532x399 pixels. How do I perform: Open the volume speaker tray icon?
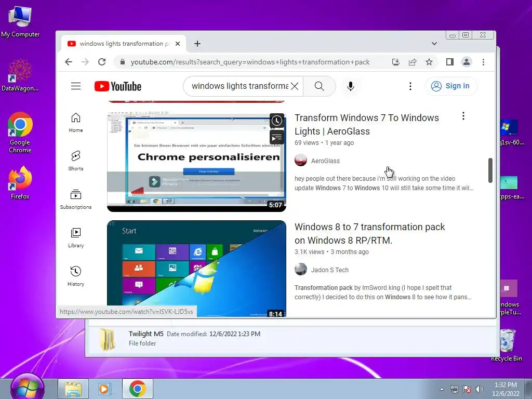(479, 389)
